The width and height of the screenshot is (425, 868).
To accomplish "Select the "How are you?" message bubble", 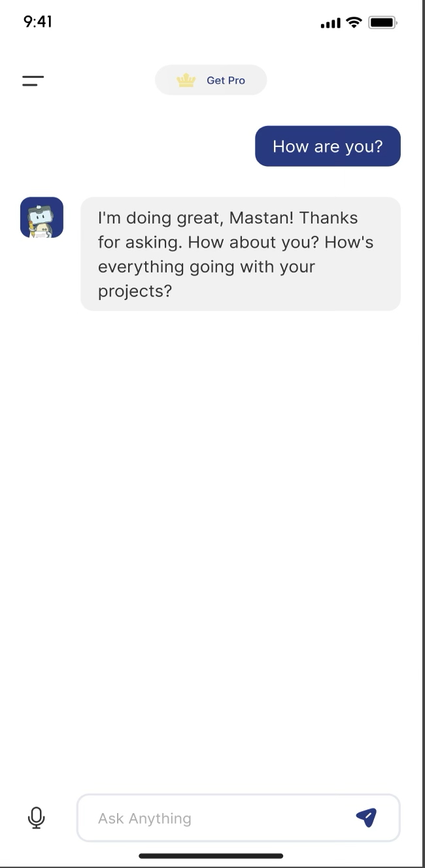I will [328, 146].
